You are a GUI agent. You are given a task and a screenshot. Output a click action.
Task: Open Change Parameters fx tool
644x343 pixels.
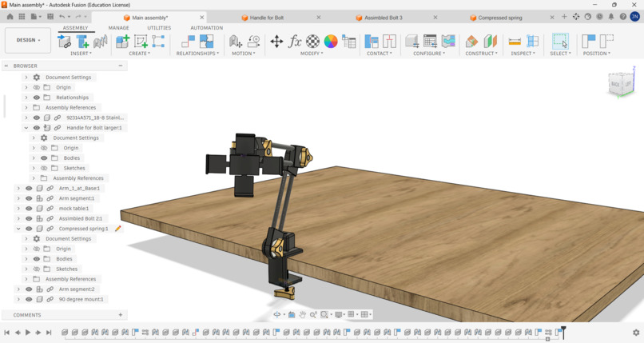pyautogui.click(x=295, y=42)
